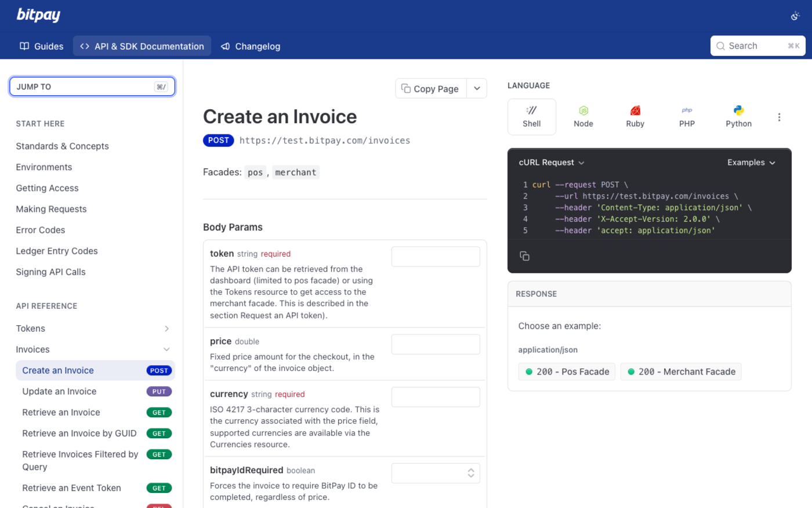The width and height of the screenshot is (812, 508).
Task: Open the bitpayIdRequired boolean selector
Action: click(436, 473)
